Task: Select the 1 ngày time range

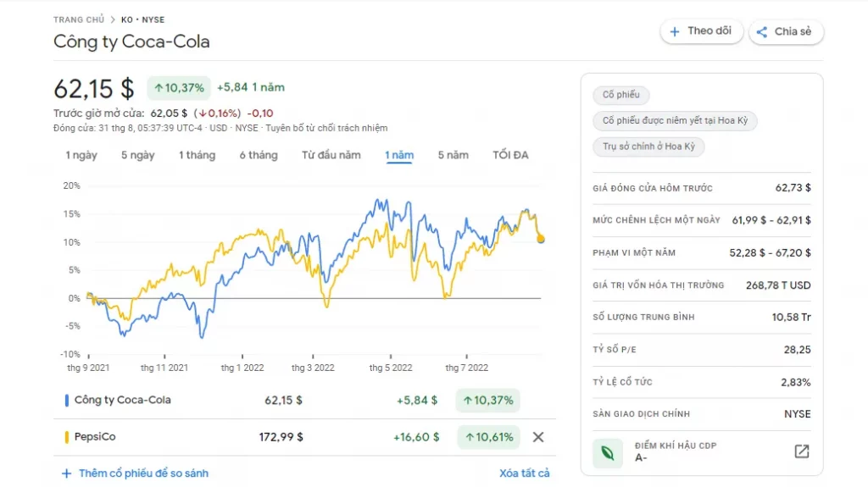Action: 81,156
